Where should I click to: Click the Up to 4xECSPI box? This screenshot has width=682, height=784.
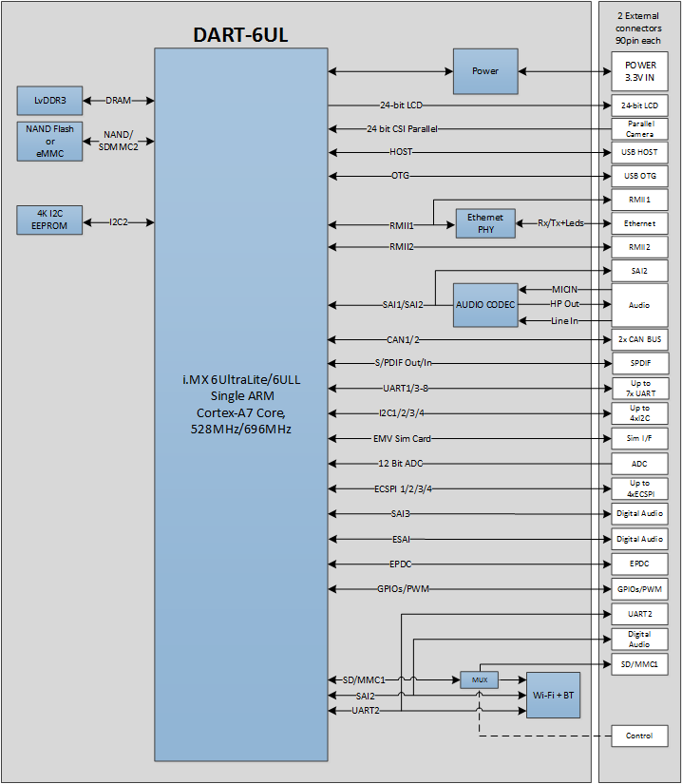640,488
